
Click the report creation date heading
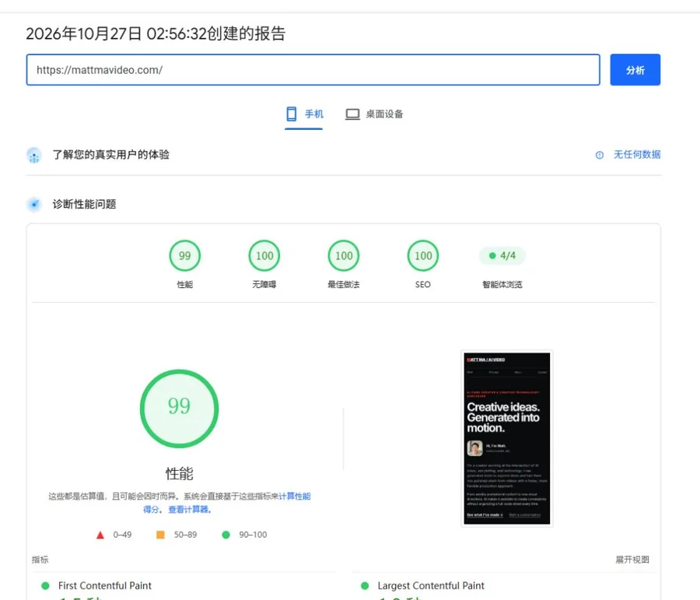(156, 33)
